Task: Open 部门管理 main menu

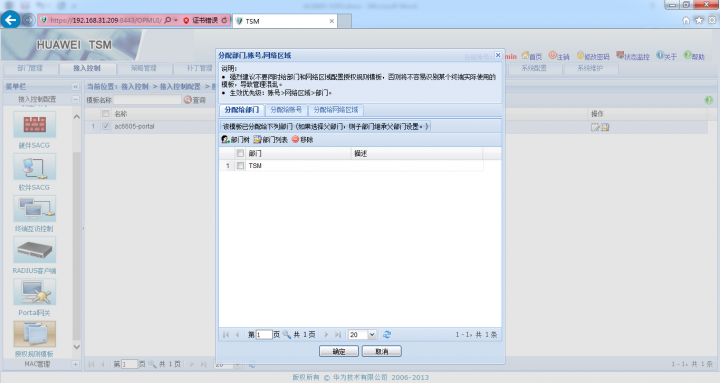Action: point(30,68)
